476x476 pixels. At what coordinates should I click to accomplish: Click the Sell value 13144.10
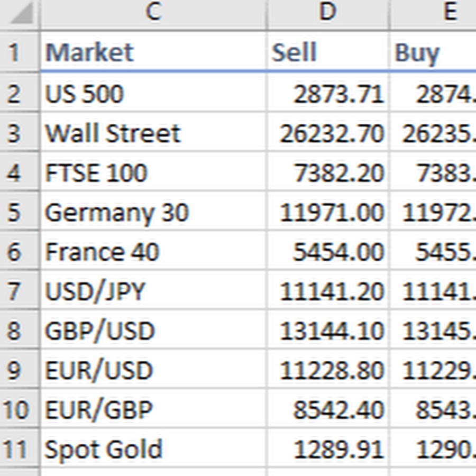(x=332, y=331)
